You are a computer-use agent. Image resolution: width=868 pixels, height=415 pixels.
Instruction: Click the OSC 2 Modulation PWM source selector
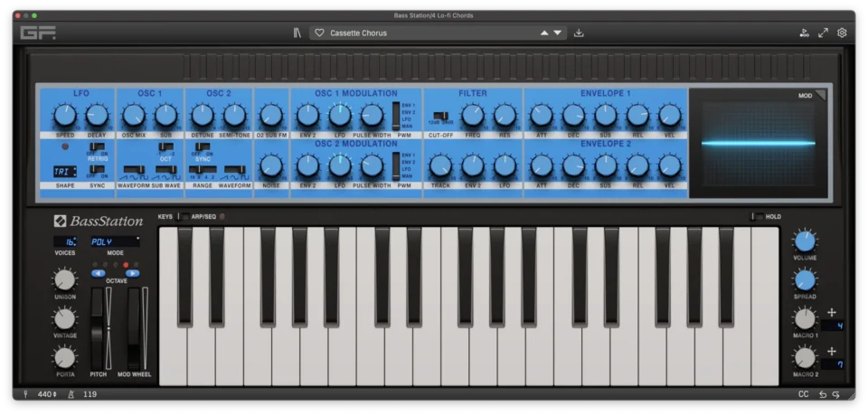coord(396,166)
